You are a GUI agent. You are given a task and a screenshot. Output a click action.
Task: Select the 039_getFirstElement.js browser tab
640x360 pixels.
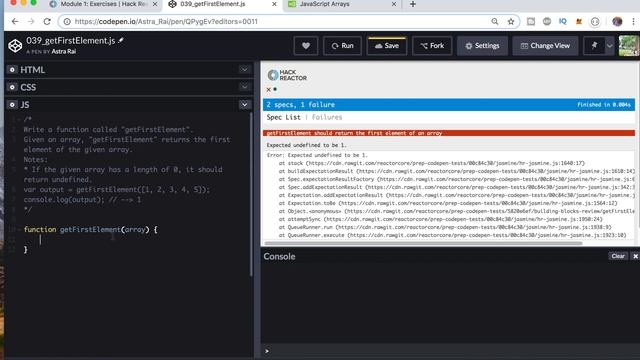pyautogui.click(x=213, y=4)
